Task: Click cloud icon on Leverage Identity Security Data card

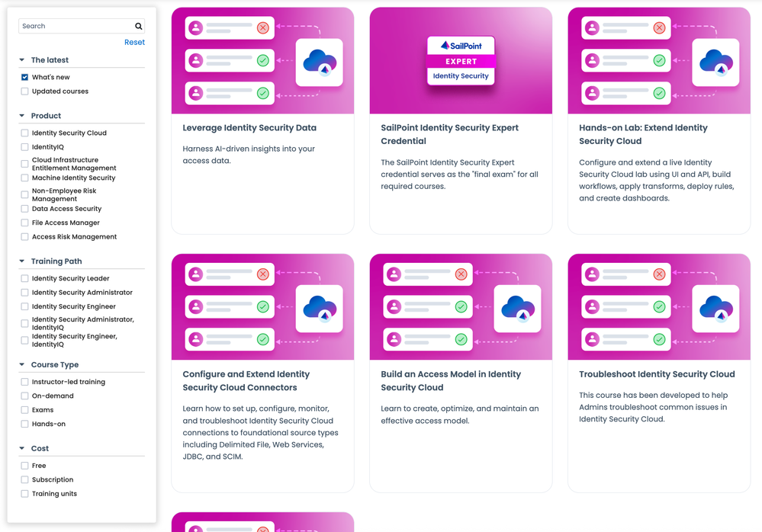Action: click(319, 62)
